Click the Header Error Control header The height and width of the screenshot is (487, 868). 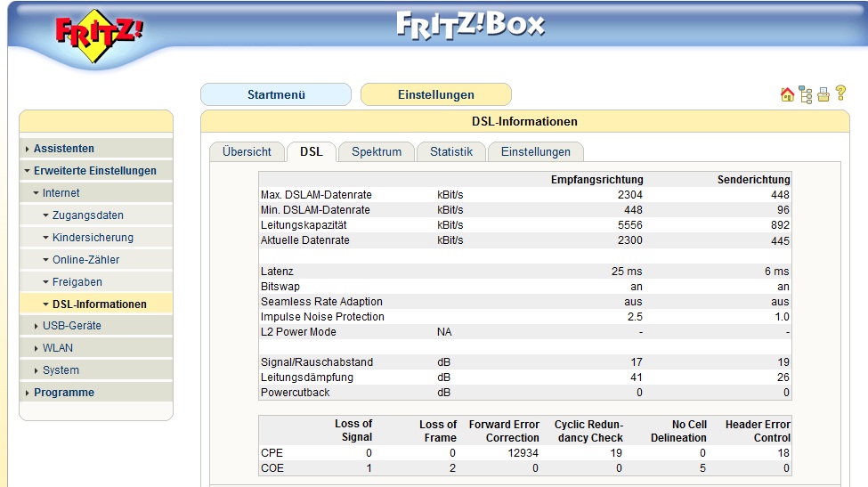pyautogui.click(x=758, y=431)
